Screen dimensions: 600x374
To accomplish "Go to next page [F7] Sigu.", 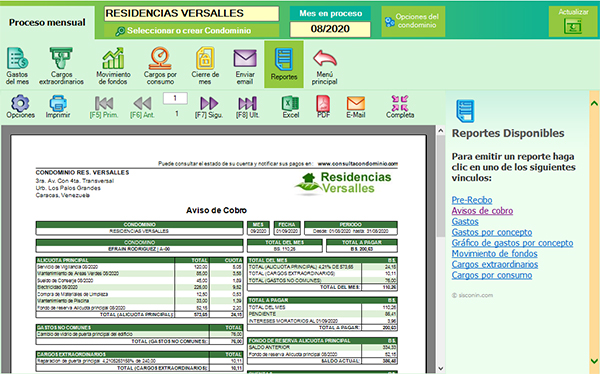I will pyautogui.click(x=209, y=107).
